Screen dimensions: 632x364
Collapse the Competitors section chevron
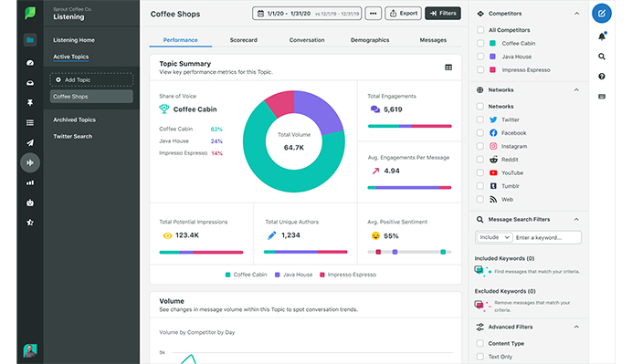[x=577, y=14]
